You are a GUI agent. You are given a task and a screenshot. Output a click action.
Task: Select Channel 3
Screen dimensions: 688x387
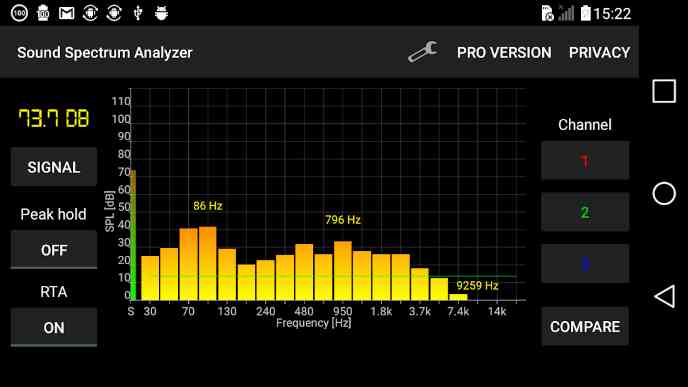tap(585, 264)
